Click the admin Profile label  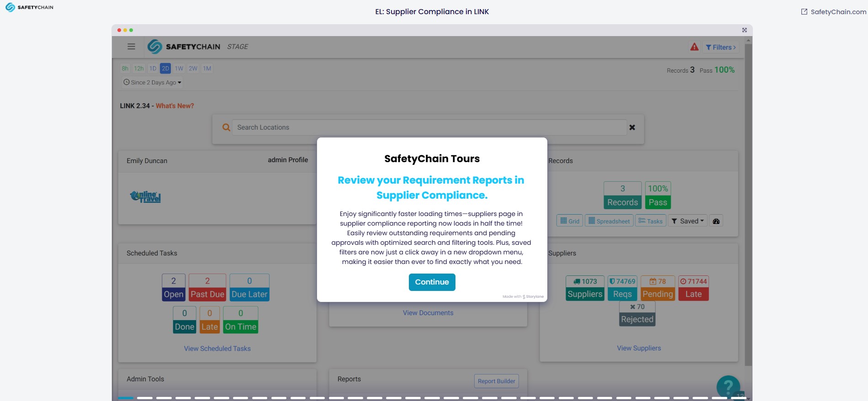coord(288,160)
